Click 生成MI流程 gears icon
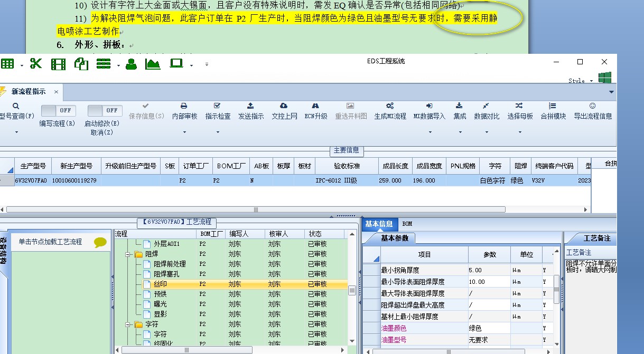This screenshot has height=354, width=644. point(390,106)
